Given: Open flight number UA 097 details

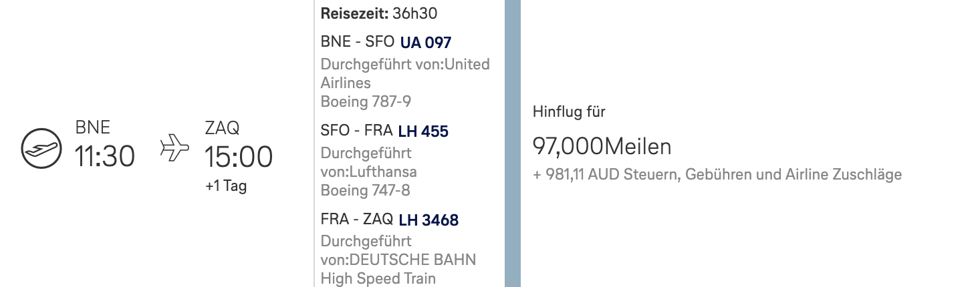Looking at the screenshot, I should [426, 43].
